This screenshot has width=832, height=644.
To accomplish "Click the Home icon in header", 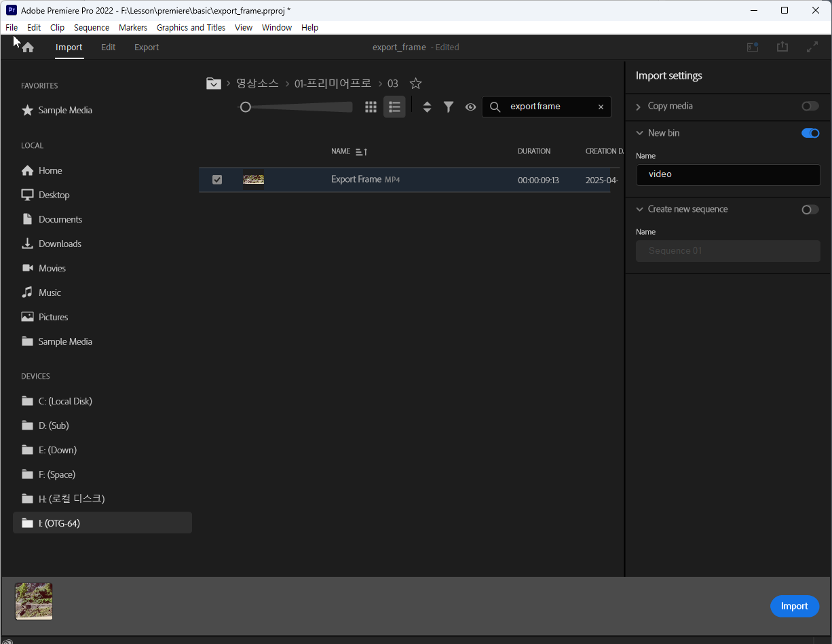I will [x=28, y=48].
